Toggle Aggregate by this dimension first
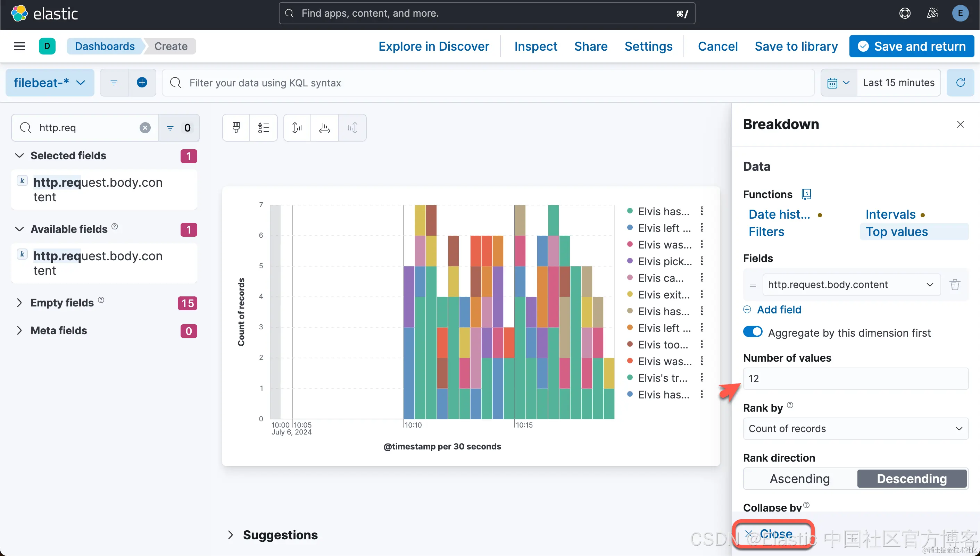Viewport: 980px width, 556px height. [752, 332]
